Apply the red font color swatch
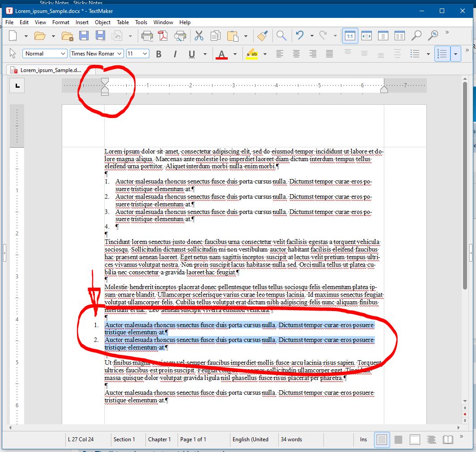The height and width of the screenshot is (452, 476). [x=221, y=54]
